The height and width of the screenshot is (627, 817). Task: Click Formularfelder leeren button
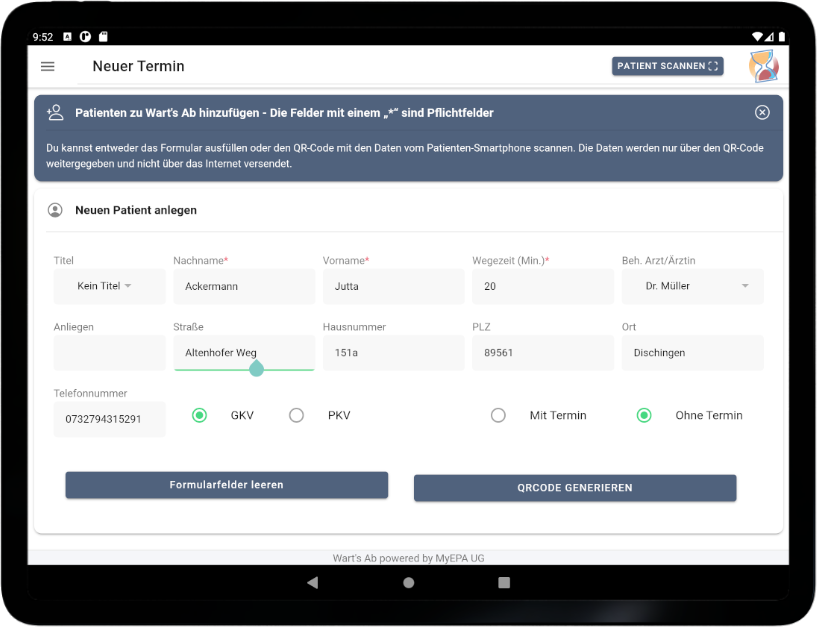click(x=227, y=485)
